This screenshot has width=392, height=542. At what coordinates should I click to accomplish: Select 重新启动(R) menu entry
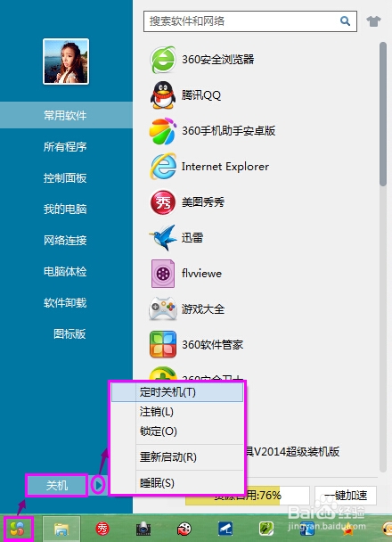click(176, 457)
